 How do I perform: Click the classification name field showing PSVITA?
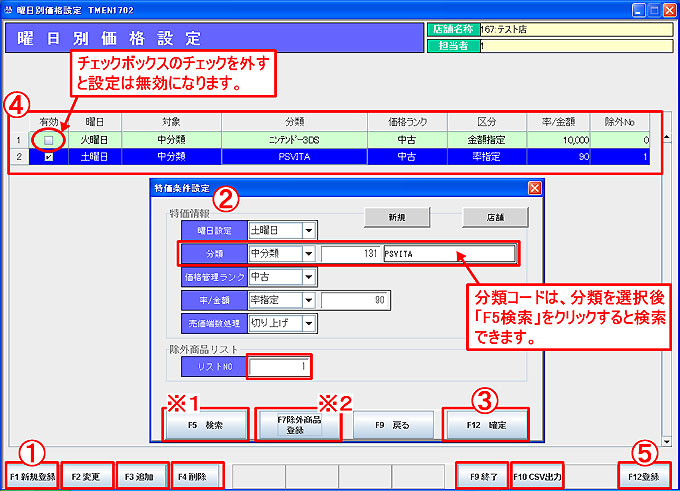[449, 253]
